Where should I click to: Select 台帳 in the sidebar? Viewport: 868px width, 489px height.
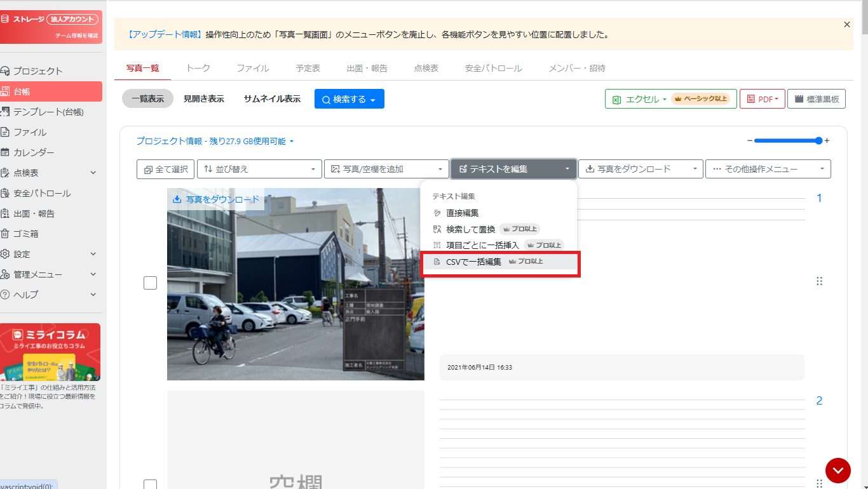(x=51, y=91)
